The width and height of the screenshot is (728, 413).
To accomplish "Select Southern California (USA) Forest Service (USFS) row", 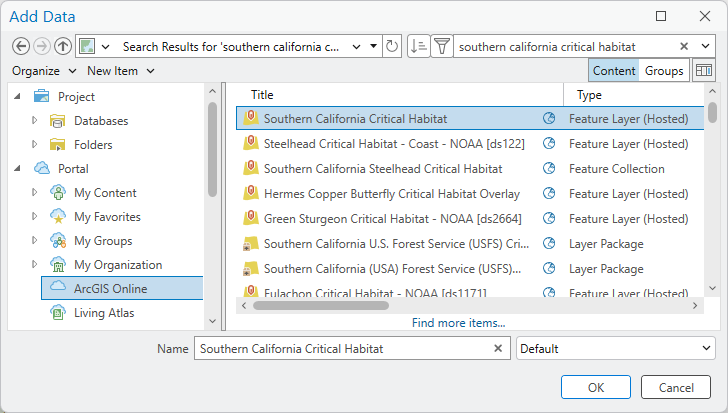I will (x=470, y=269).
